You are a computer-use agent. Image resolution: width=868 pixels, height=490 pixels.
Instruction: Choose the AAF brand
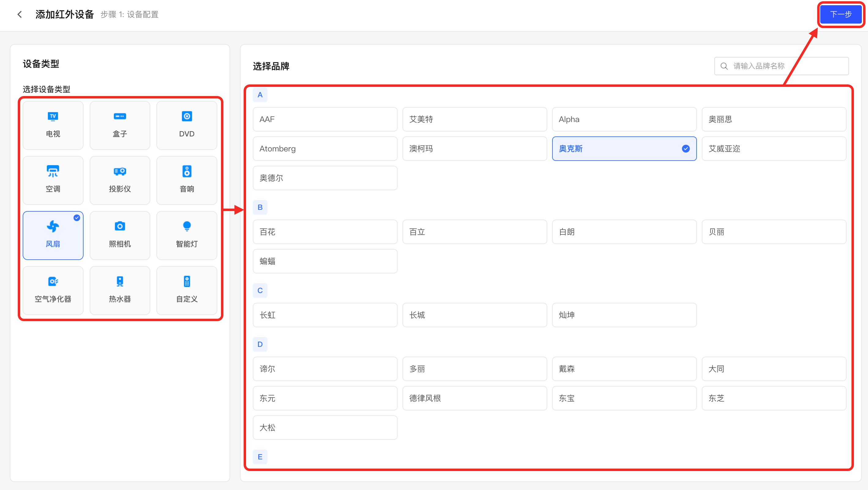pos(325,119)
